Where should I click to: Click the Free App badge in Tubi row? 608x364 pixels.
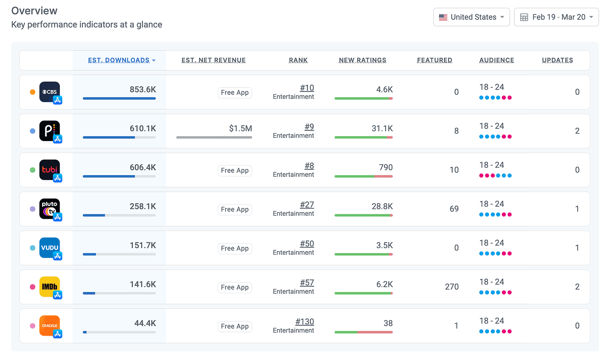click(x=235, y=171)
